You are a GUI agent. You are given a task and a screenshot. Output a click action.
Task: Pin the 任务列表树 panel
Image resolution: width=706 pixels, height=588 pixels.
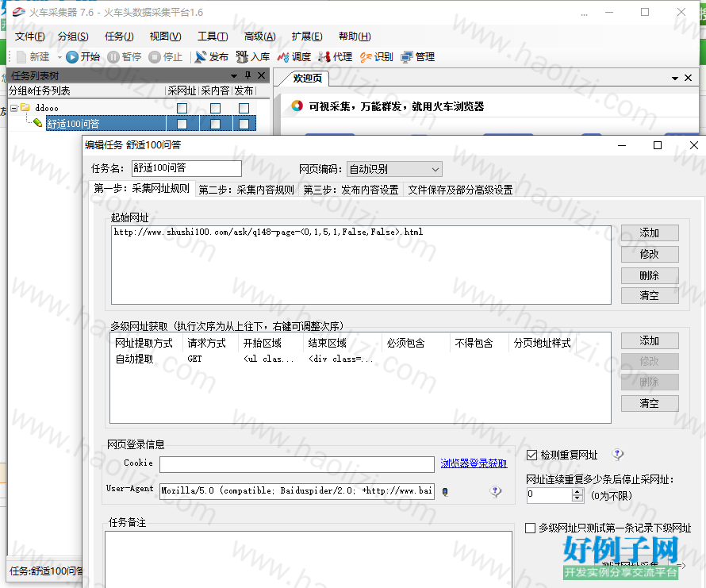(x=247, y=75)
